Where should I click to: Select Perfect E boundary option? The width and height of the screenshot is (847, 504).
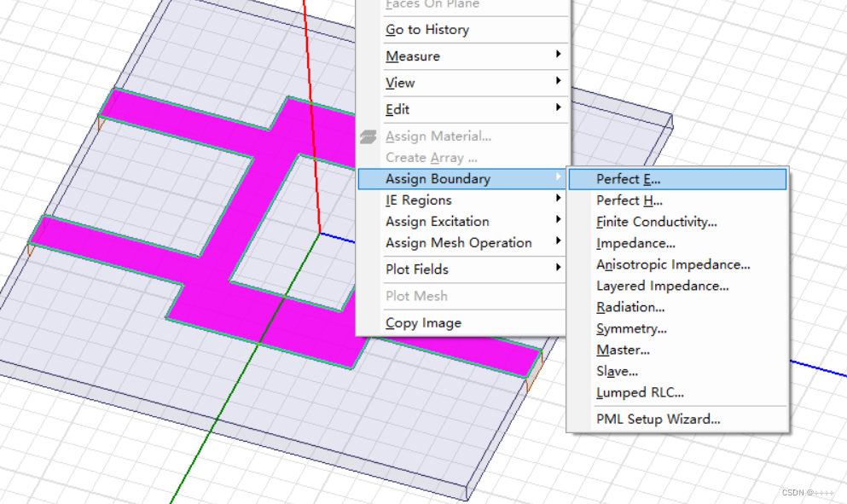pyautogui.click(x=677, y=179)
